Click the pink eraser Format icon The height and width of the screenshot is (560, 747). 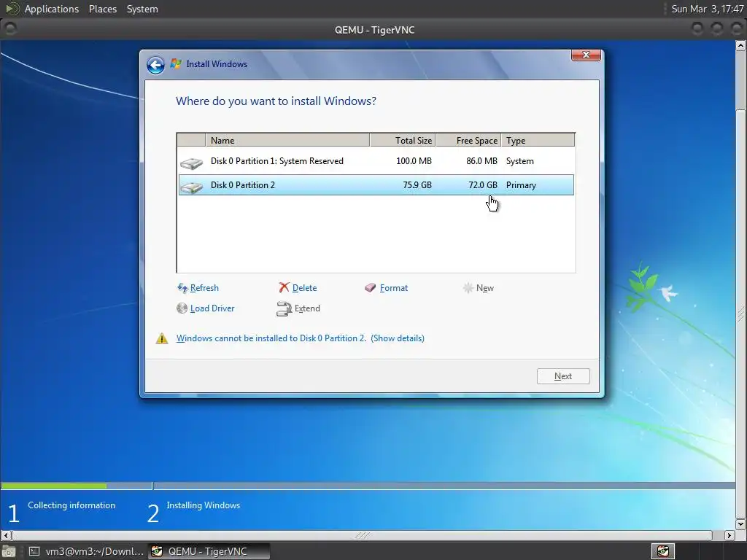(x=370, y=287)
